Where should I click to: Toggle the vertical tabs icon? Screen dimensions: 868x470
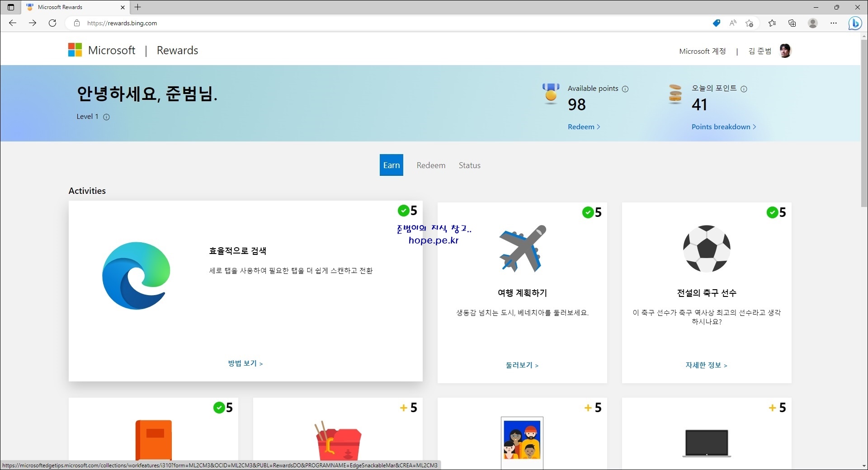(11, 7)
